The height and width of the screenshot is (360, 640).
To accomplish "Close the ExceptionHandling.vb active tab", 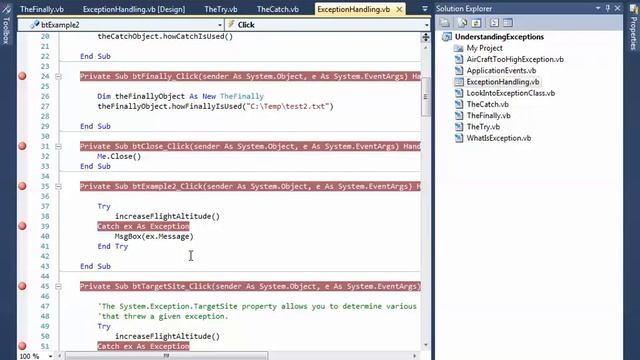I will (x=399, y=9).
